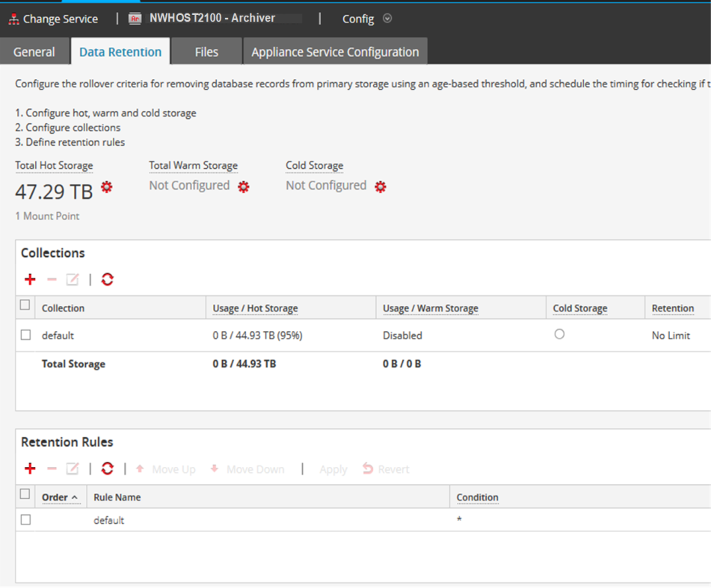Add a new retention rule

(30, 468)
